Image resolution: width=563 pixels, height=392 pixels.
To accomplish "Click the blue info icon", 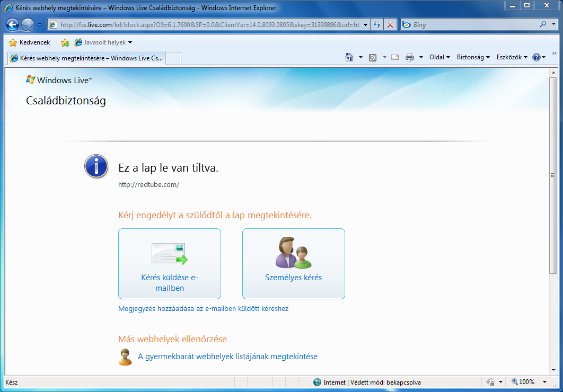I will click(96, 166).
